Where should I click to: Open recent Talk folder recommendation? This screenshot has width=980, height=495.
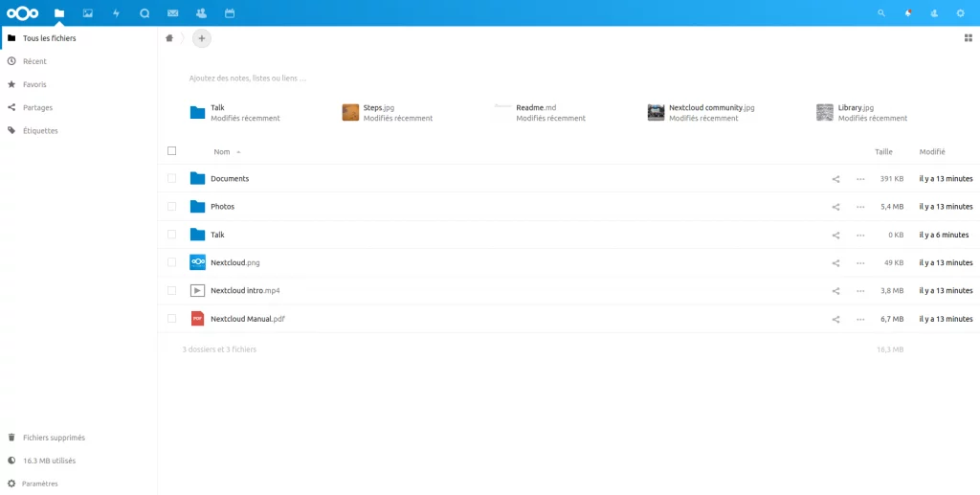pyautogui.click(x=235, y=113)
